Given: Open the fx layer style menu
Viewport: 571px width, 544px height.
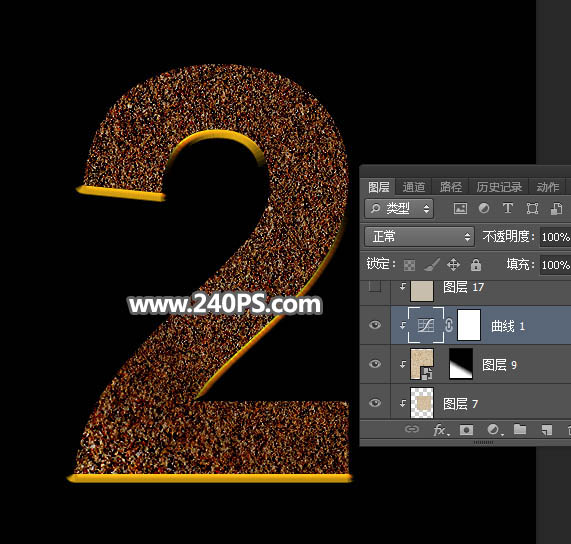Looking at the screenshot, I should coord(441,430).
